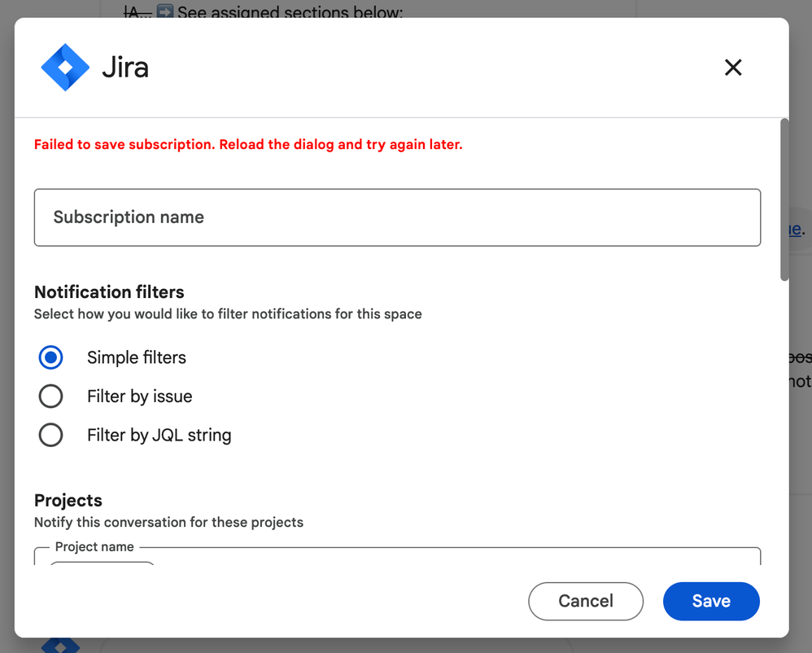Screen dimensions: 812x653
Task: Select the Simple filters radio button
Action: point(50,357)
